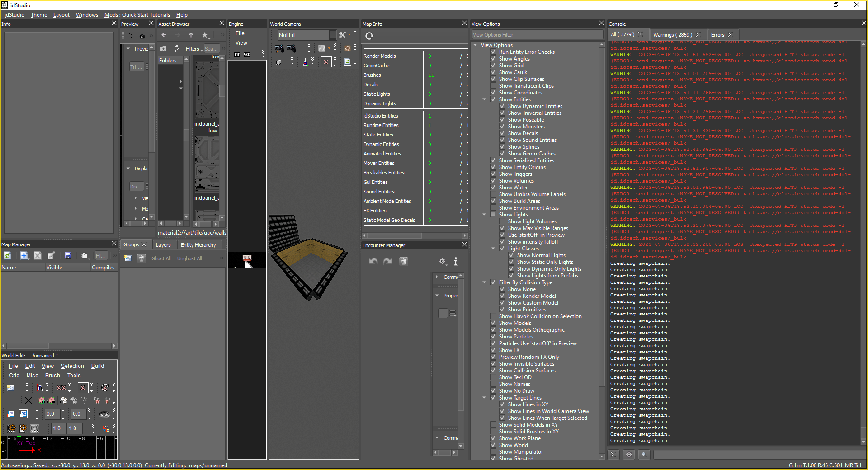Screen dimensions: 868x470
Task: Click the Encounter Manager trash icon
Action: (404, 261)
